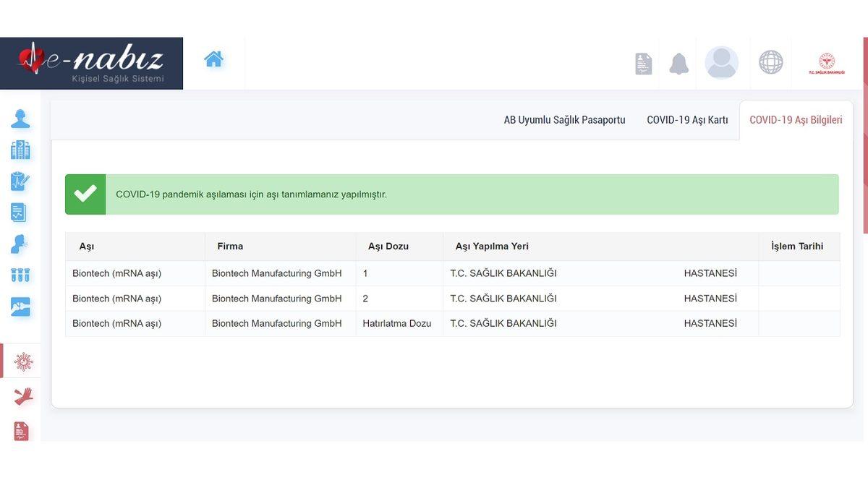Open the hospital building sidebar icon
This screenshot has width=868, height=488.
tap(20, 150)
